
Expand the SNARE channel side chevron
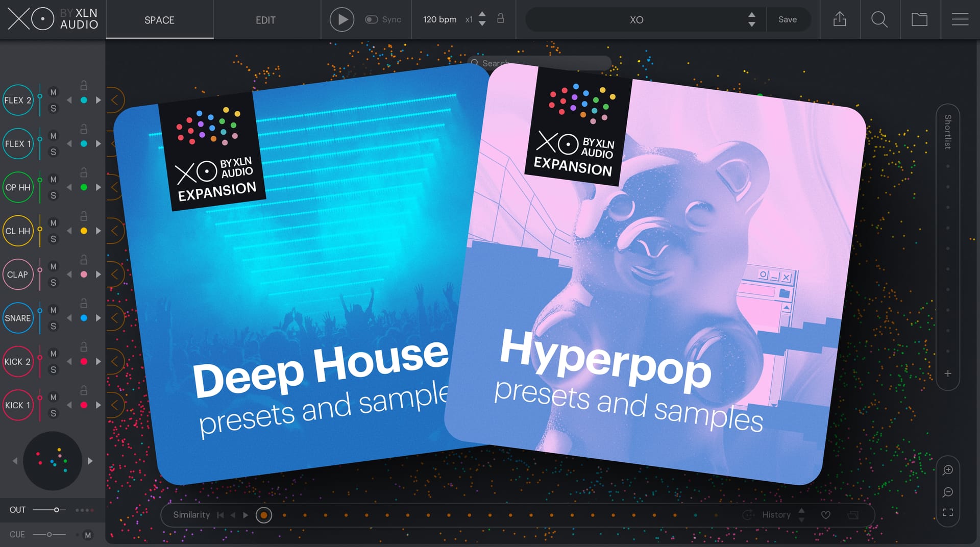coord(115,318)
